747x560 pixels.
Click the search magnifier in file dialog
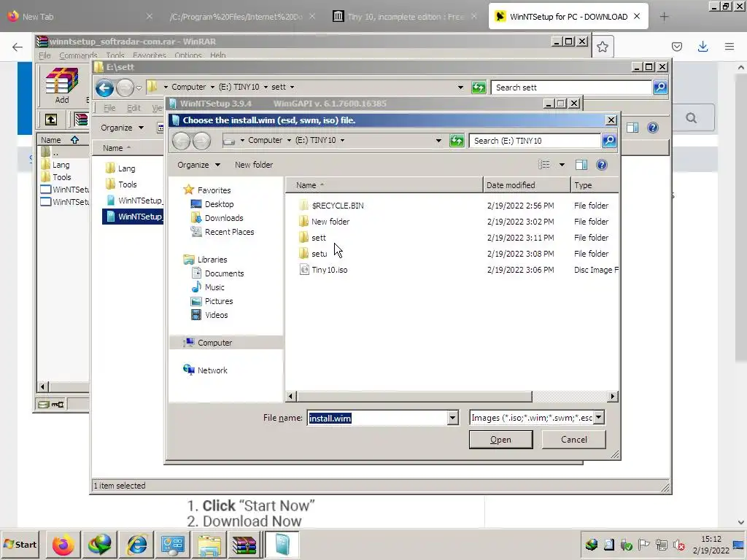609,141
